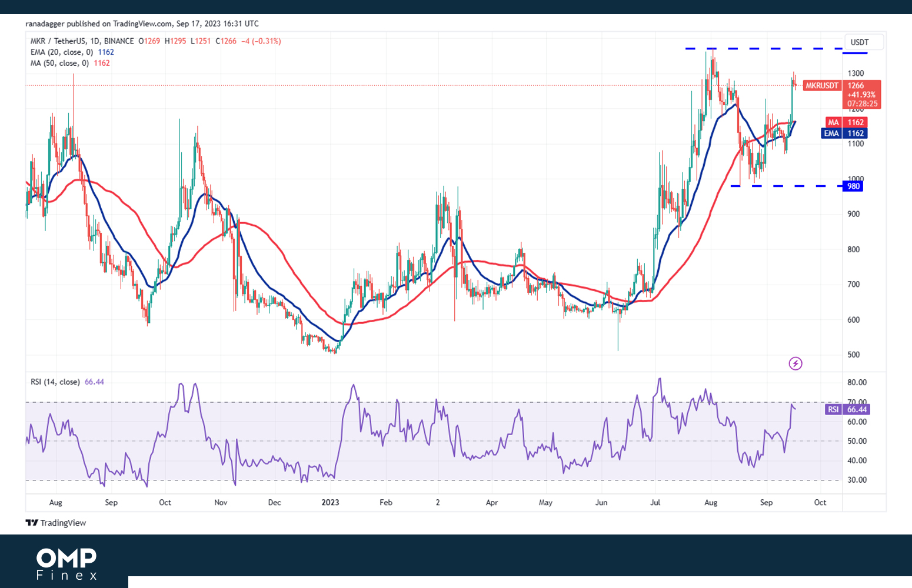The image size is (912, 588).
Task: Click the 30.00 RSI axis value
Action: [x=857, y=480]
